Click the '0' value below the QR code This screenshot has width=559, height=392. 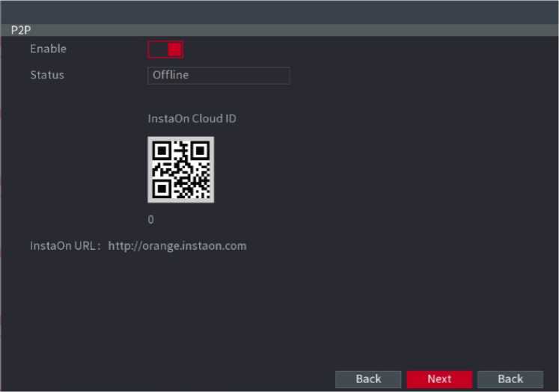[151, 219]
